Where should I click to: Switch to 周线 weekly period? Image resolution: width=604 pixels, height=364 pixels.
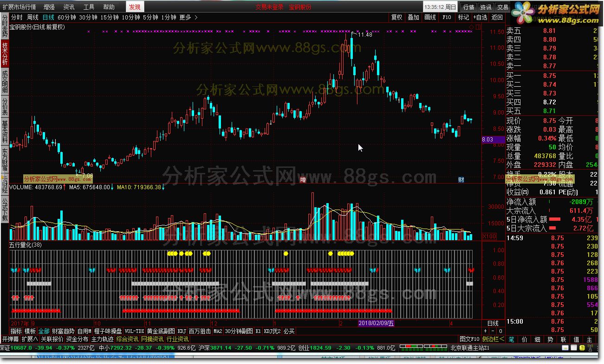[x=32, y=17]
